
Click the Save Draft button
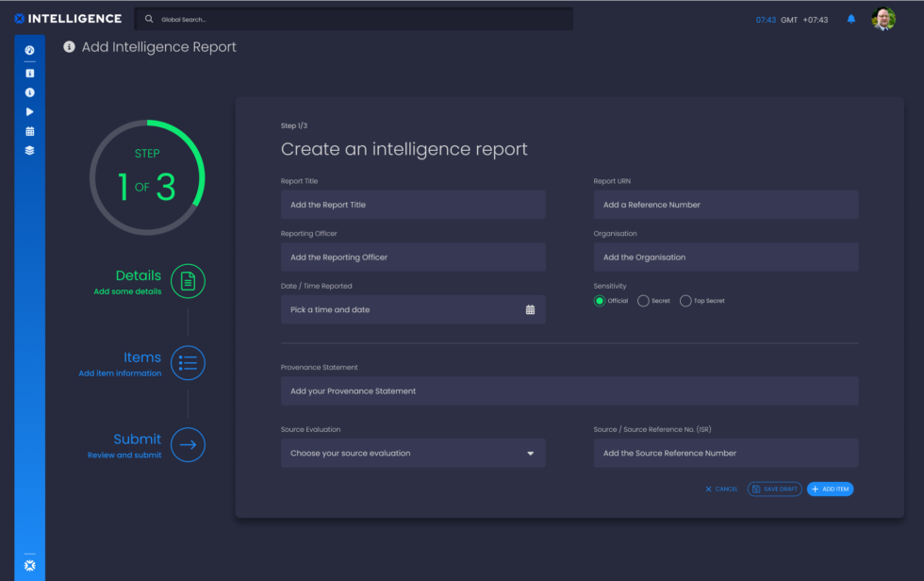point(774,489)
